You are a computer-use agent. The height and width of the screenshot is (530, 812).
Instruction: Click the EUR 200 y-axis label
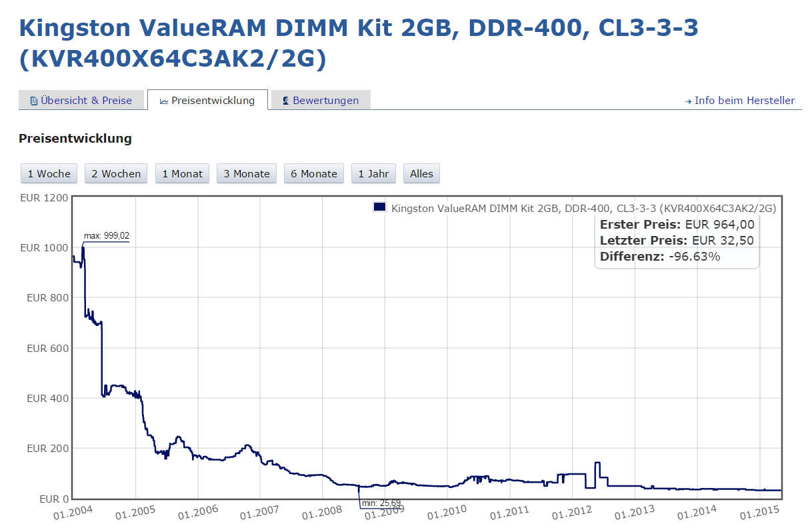click(47, 449)
